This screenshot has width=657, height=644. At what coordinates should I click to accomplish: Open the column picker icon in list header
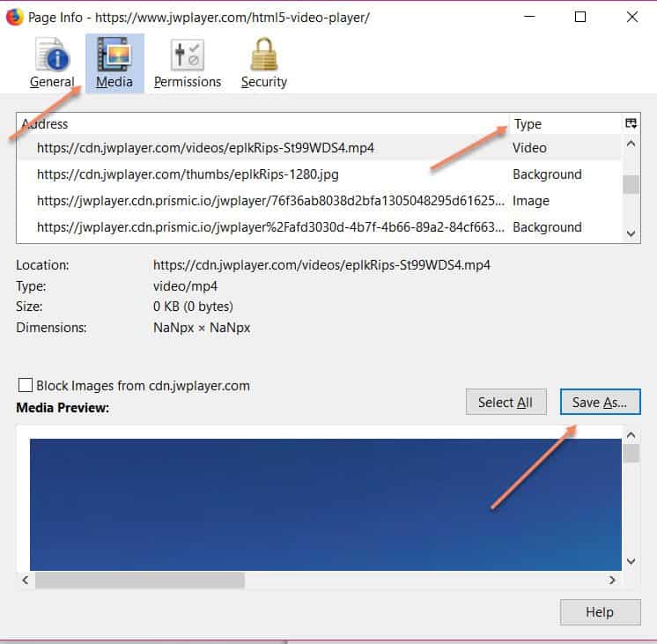tap(631, 124)
